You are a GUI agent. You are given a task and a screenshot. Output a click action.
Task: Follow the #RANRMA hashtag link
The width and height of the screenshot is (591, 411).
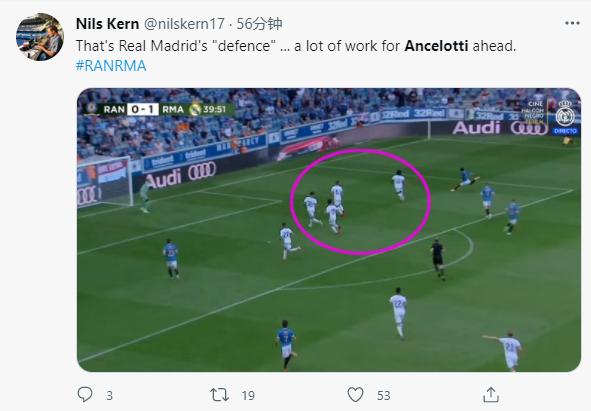click(111, 66)
